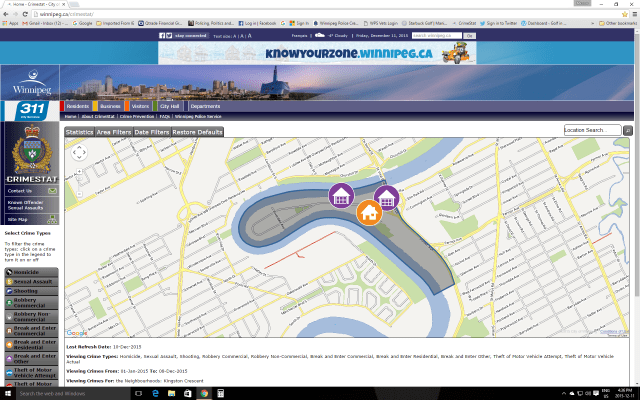This screenshot has width=640, height=400.
Task: Open the Statistics panel
Action: tap(79, 132)
